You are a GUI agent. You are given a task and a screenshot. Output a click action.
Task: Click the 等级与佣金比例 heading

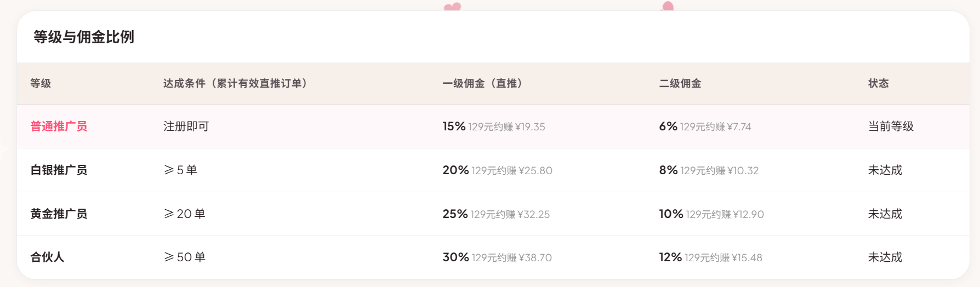(x=84, y=37)
